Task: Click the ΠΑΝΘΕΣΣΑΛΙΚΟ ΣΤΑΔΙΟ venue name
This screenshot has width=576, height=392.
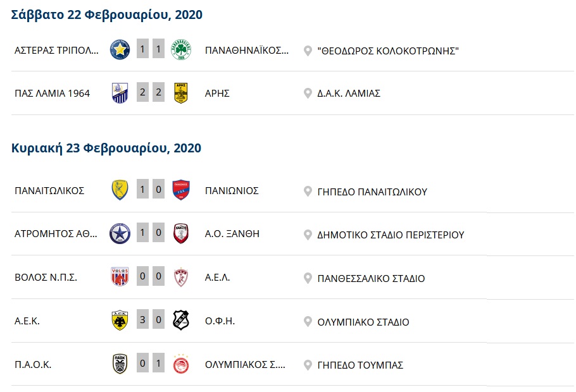Action: pos(371,278)
